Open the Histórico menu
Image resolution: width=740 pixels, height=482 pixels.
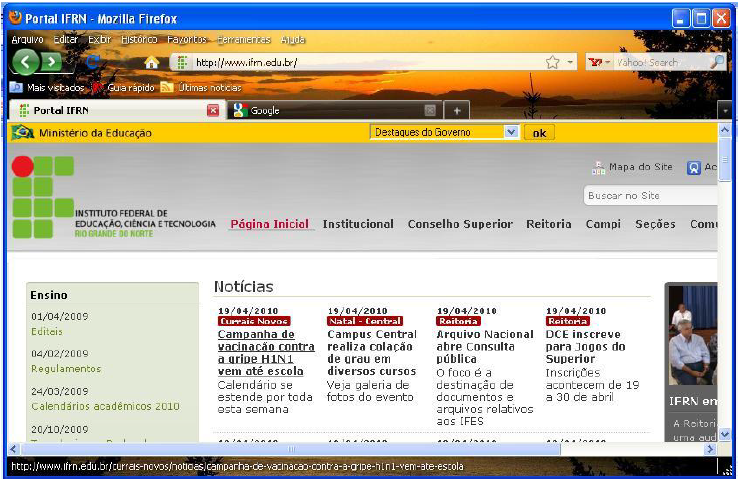click(139, 39)
